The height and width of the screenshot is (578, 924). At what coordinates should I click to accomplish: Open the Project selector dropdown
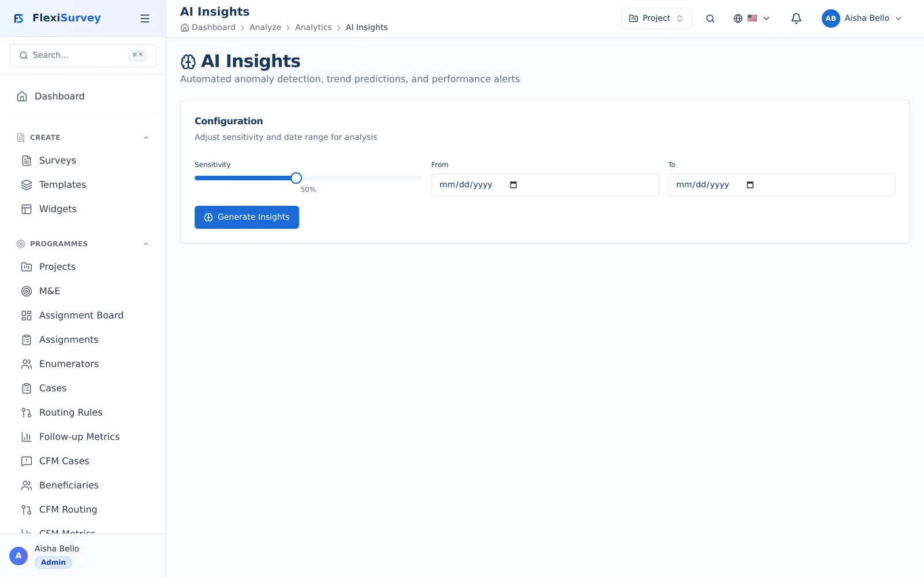click(x=656, y=18)
